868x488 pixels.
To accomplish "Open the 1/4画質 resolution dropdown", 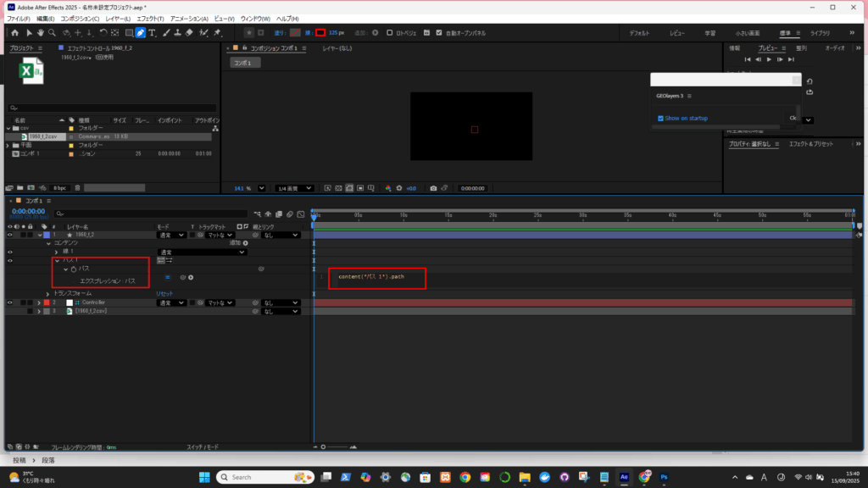I will [291, 188].
